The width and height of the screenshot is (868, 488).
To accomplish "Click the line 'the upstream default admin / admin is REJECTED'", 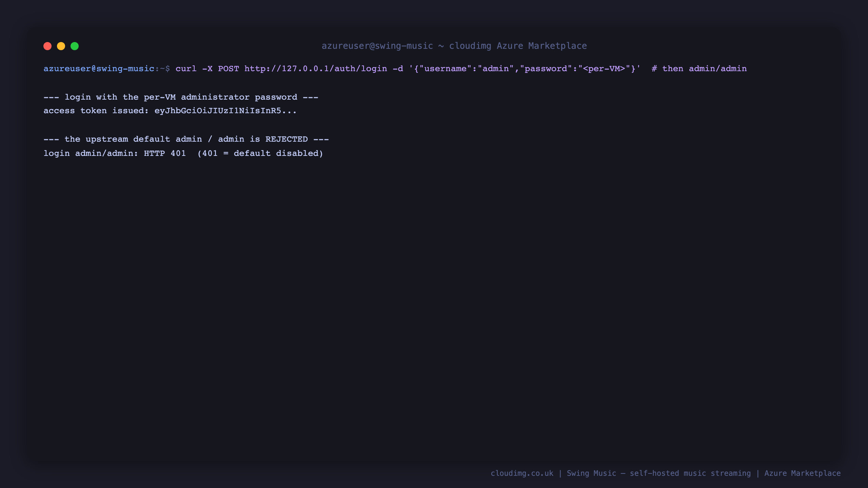I will (x=186, y=139).
